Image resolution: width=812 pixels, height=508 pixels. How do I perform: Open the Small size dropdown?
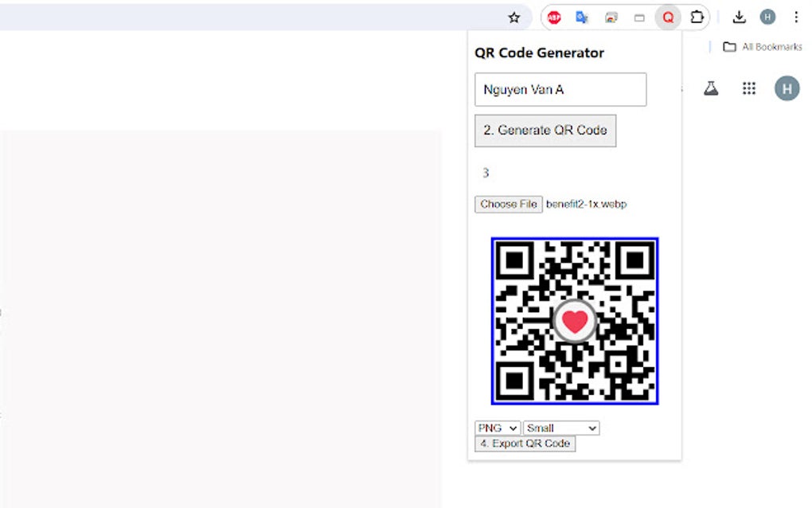tap(560, 428)
